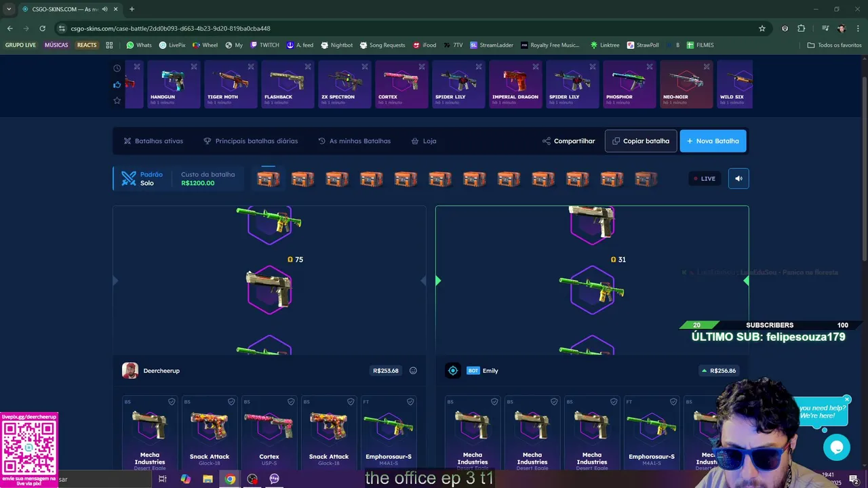
Task: Start a Nova Batalha
Action: point(713,141)
